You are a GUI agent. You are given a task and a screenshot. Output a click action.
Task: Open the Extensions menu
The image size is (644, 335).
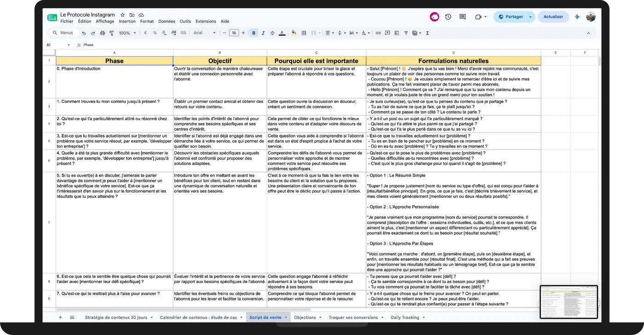(206, 21)
